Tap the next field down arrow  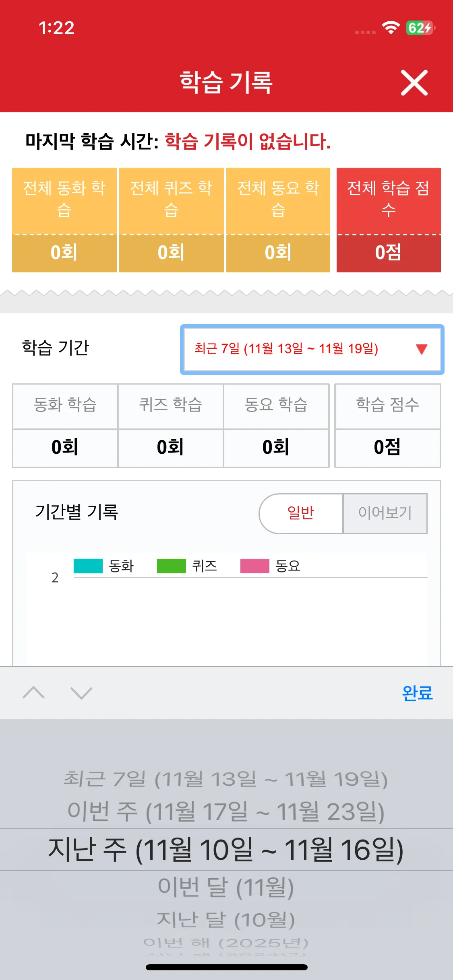point(81,692)
